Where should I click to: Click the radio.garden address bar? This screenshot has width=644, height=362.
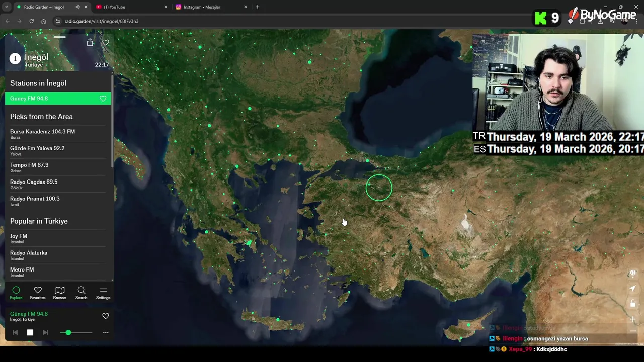coord(292,21)
